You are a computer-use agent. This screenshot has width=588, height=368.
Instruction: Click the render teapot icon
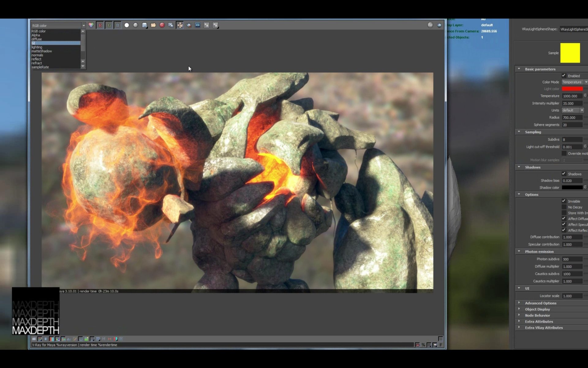[189, 25]
